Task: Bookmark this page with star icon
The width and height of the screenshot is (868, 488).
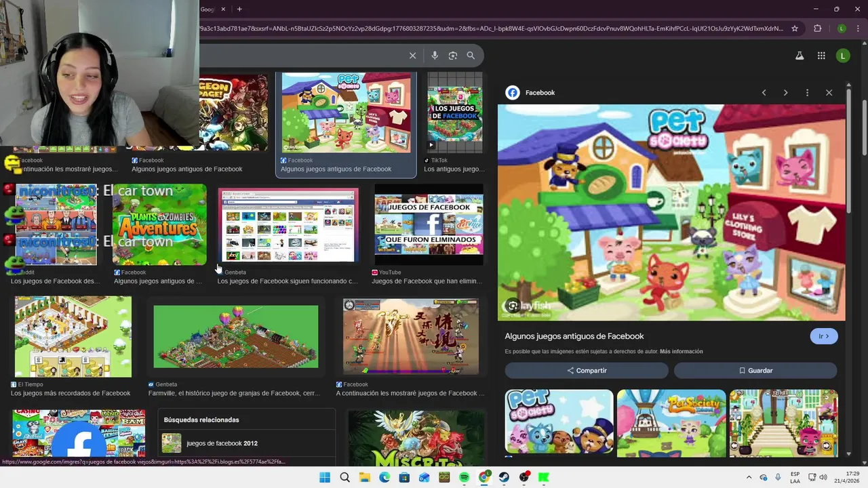Action: [795, 28]
